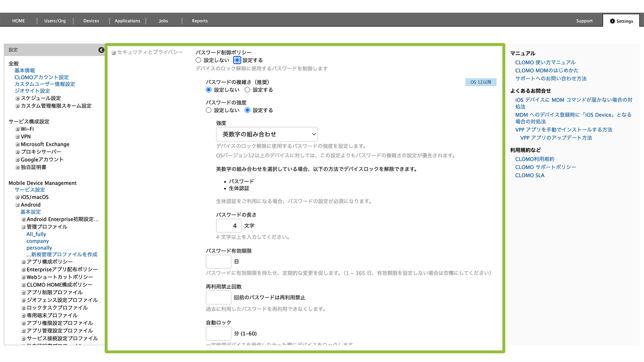The height and width of the screenshot is (362, 644).
Task: Collapse the Android minus icon
Action: (x=17, y=205)
